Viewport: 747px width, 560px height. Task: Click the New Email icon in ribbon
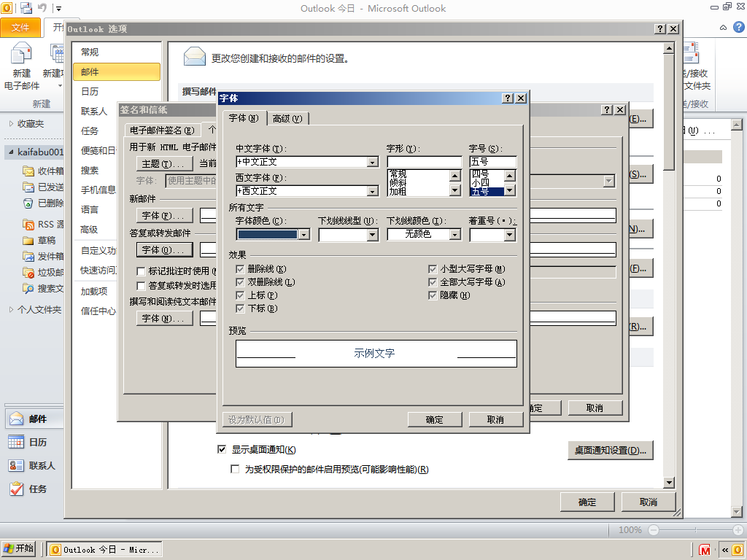point(21,53)
